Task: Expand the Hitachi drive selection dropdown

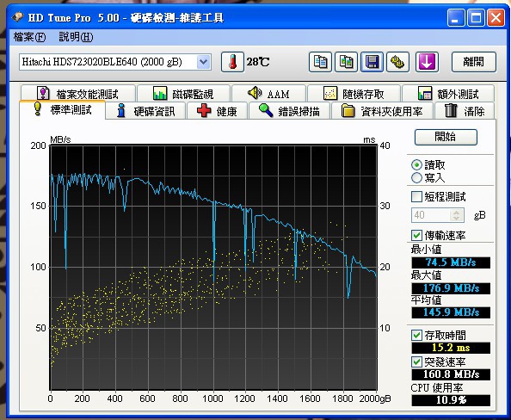Action: pos(203,62)
